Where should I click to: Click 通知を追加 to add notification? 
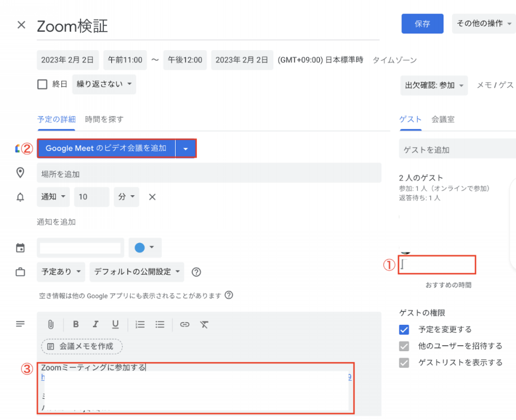point(56,222)
